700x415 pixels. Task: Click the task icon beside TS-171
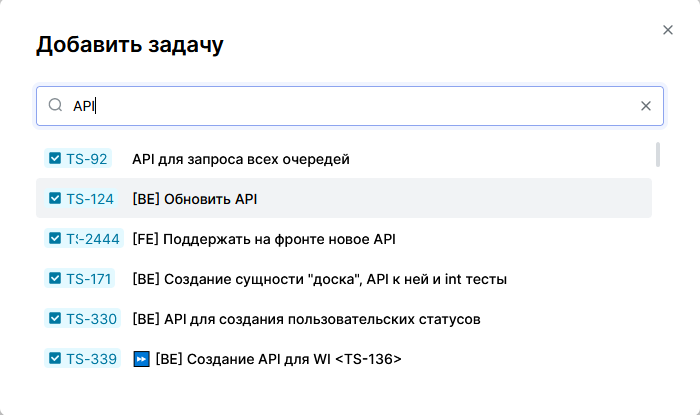55,278
